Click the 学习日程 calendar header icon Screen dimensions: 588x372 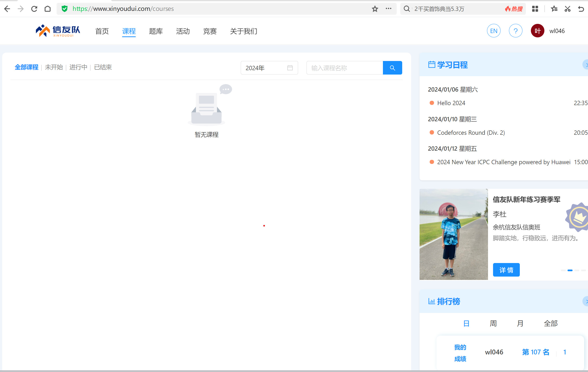click(x=431, y=64)
